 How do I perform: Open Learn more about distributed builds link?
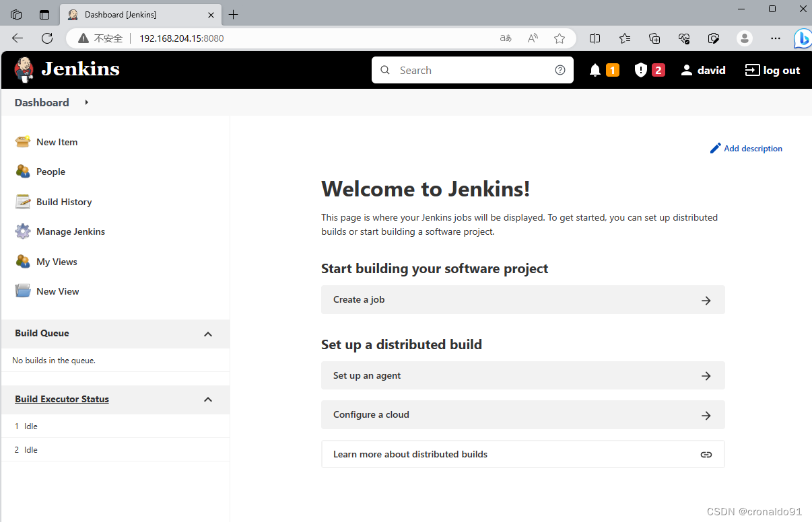(x=523, y=455)
